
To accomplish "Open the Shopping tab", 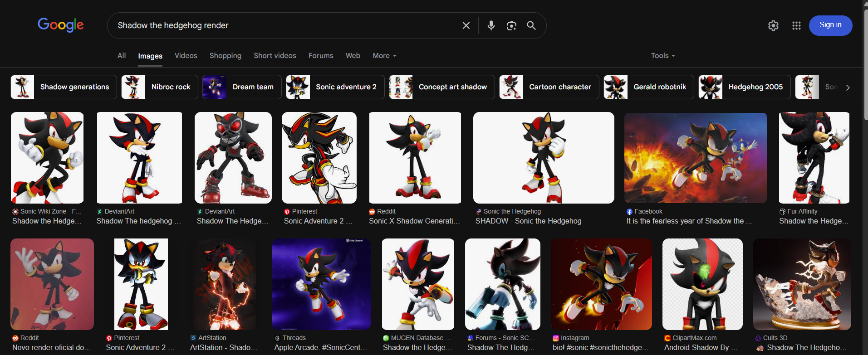I will [226, 55].
